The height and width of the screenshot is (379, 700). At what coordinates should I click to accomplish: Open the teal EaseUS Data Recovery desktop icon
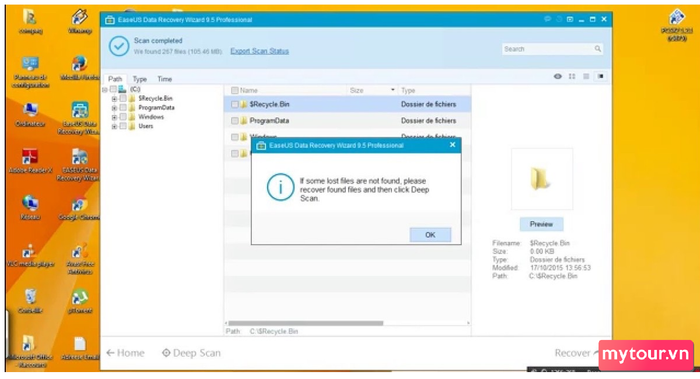[79, 118]
